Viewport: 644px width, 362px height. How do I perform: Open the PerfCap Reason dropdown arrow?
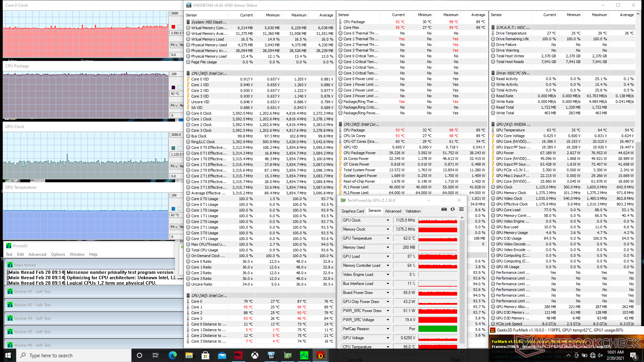point(388,329)
